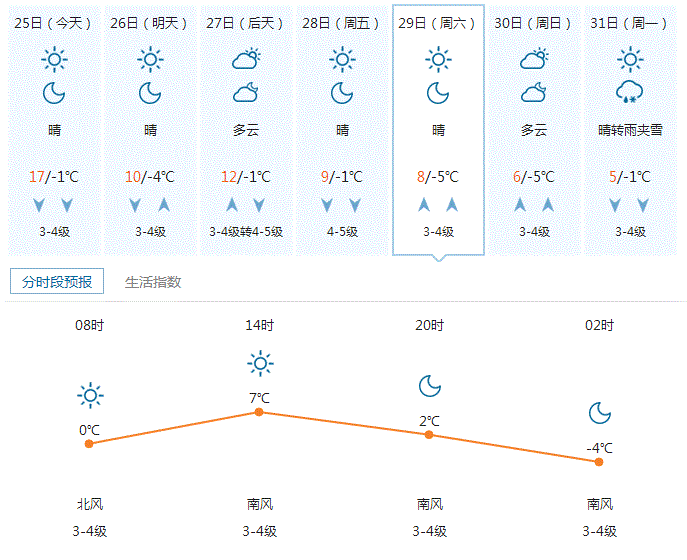The height and width of the screenshot is (560, 687).
Task: Open the 30日 (周日) forecast column
Action: coord(534,23)
